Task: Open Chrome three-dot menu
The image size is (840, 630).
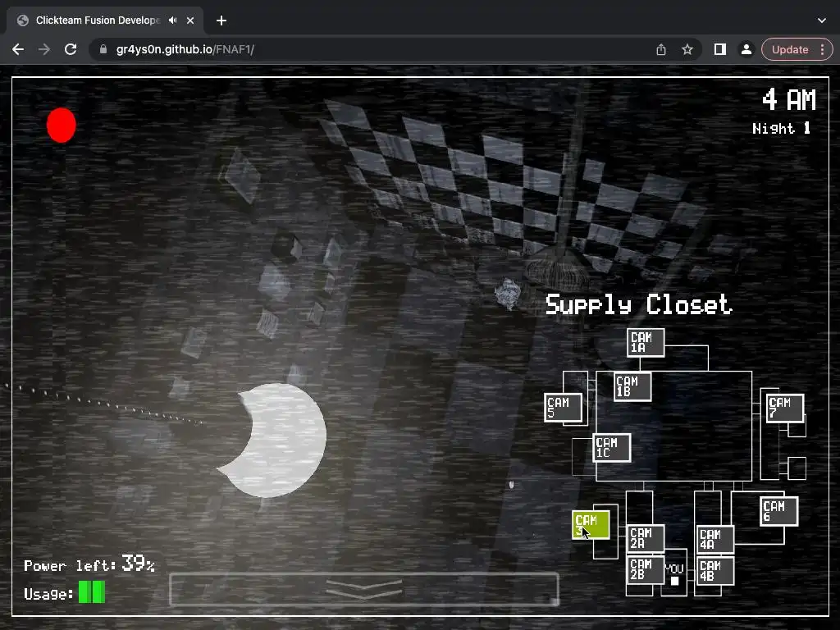Action: click(x=822, y=49)
